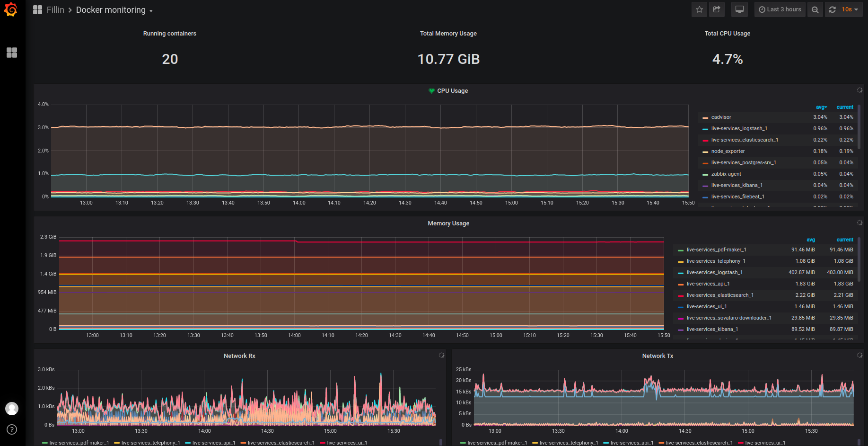This screenshot has width=868, height=446.
Task: Open the Network Rx panel title menu
Action: point(239,356)
